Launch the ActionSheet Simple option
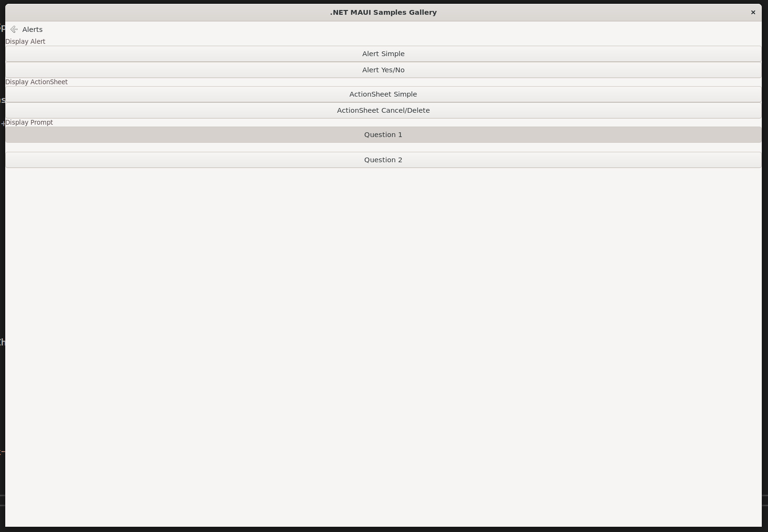Viewport: 768px width, 532px height. [383, 94]
